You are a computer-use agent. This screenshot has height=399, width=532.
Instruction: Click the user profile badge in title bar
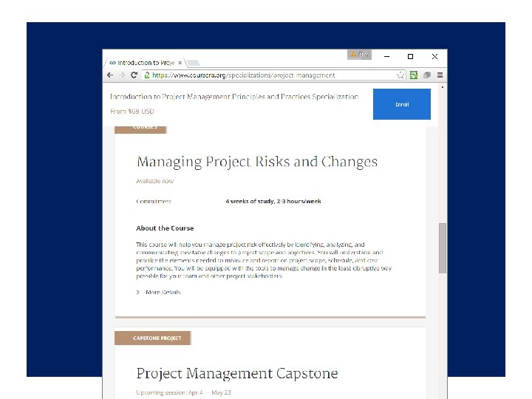coord(359,55)
